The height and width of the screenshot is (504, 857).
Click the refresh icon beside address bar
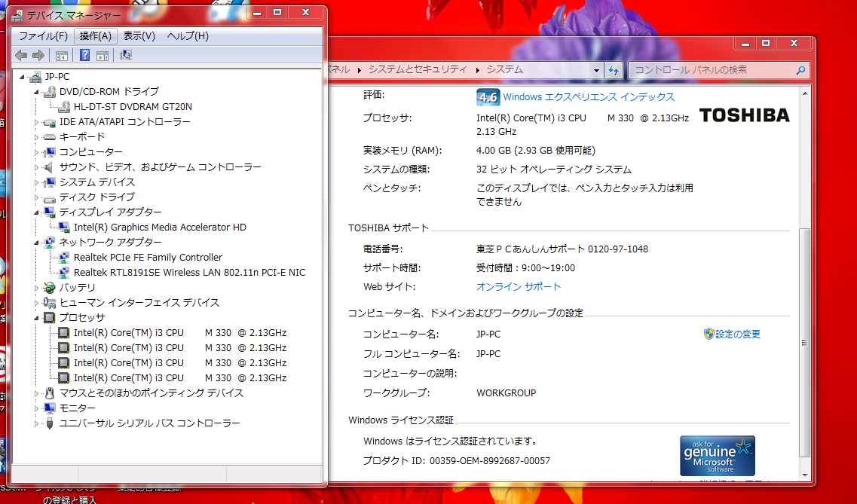614,70
